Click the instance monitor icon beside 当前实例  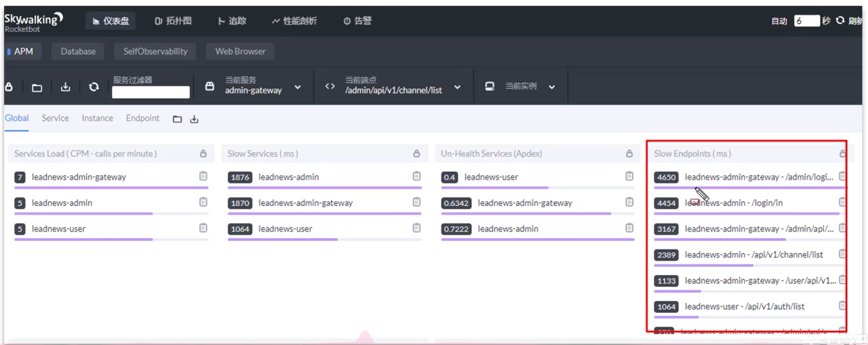click(x=489, y=86)
